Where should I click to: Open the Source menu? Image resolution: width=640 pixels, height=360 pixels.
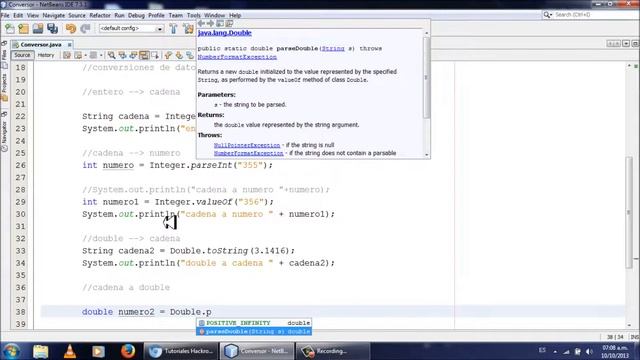(77, 15)
